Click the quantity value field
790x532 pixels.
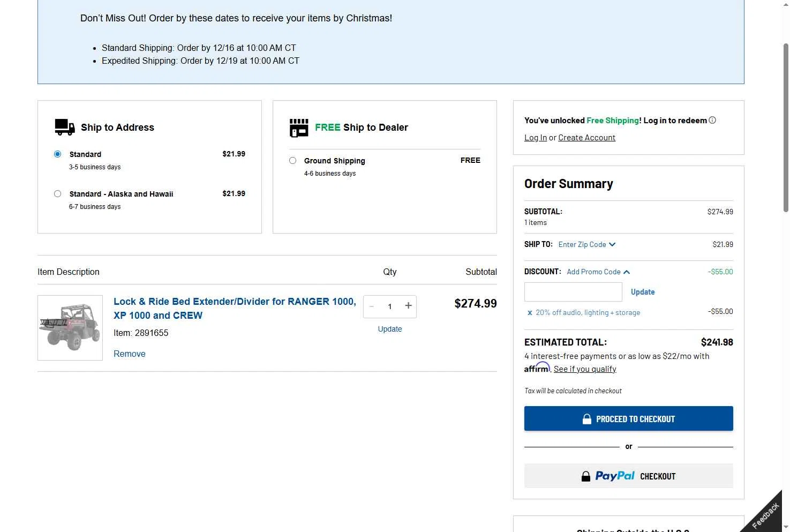390,306
